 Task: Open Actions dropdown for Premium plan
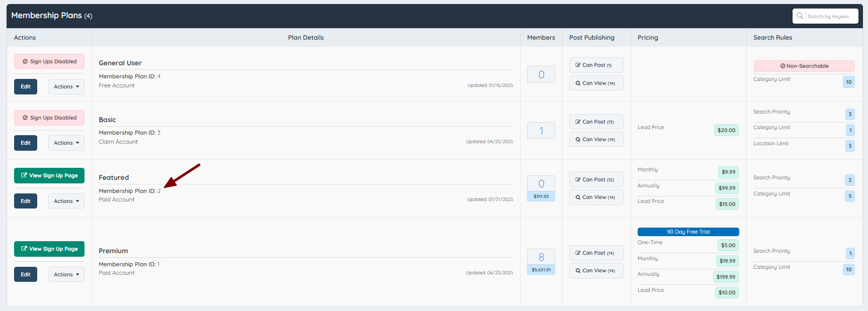pyautogui.click(x=66, y=274)
